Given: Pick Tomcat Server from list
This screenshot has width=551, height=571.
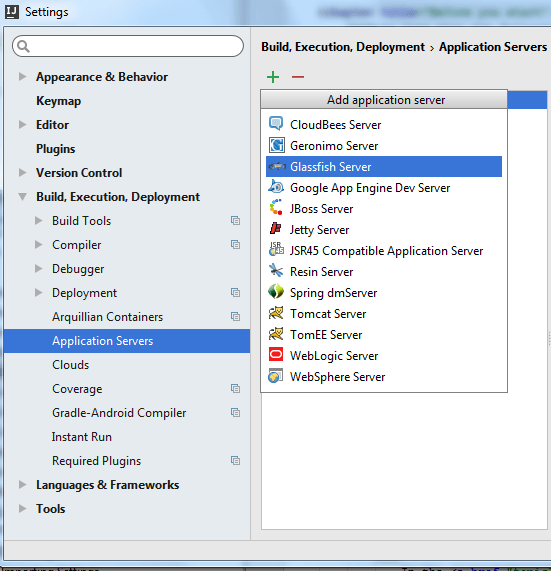Looking at the screenshot, I should (x=384, y=314).
